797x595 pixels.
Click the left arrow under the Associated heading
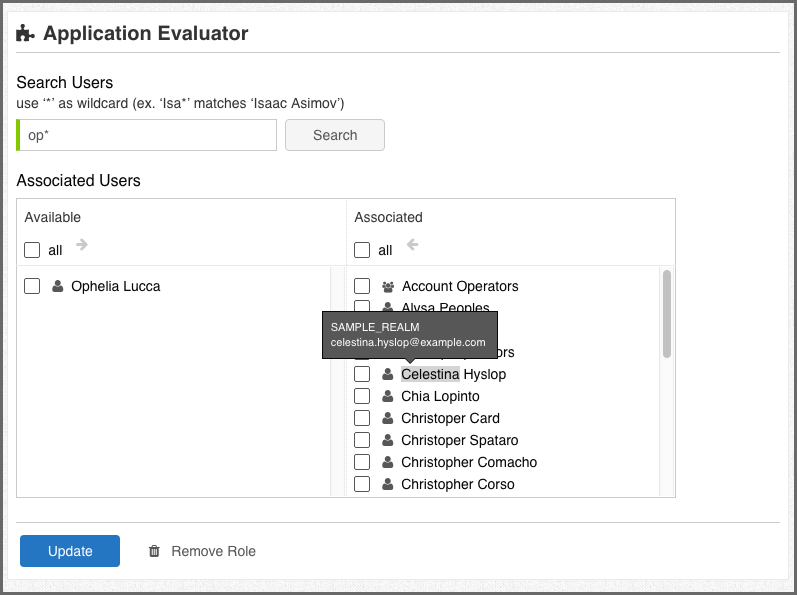pyautogui.click(x=412, y=245)
